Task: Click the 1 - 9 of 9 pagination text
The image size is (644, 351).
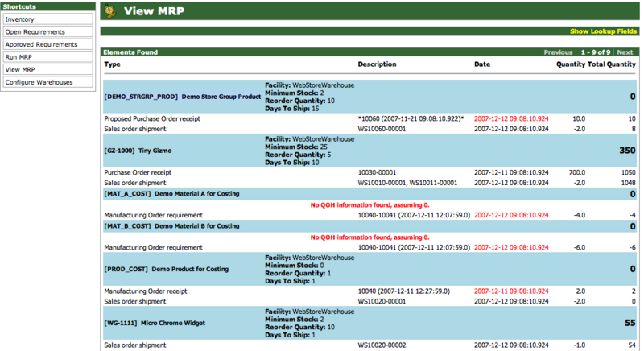Action: (595, 52)
